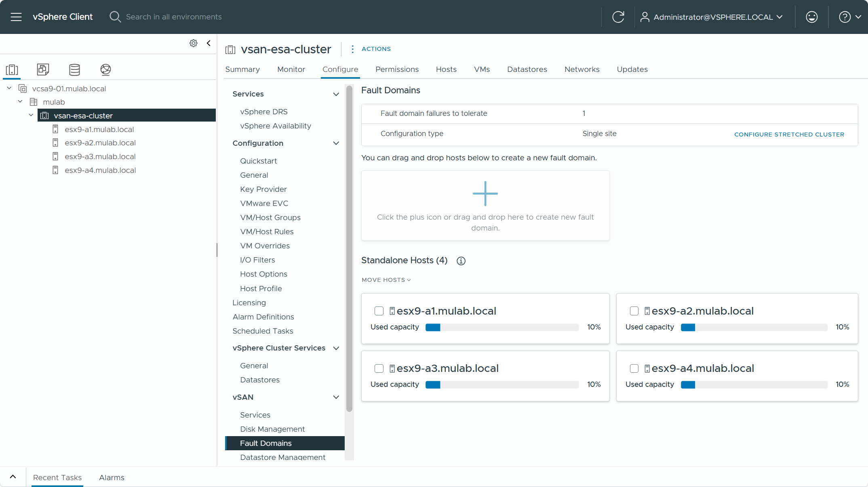Viewport: 868px width, 487px height.
Task: Click the search in all environments field
Action: click(x=174, y=17)
